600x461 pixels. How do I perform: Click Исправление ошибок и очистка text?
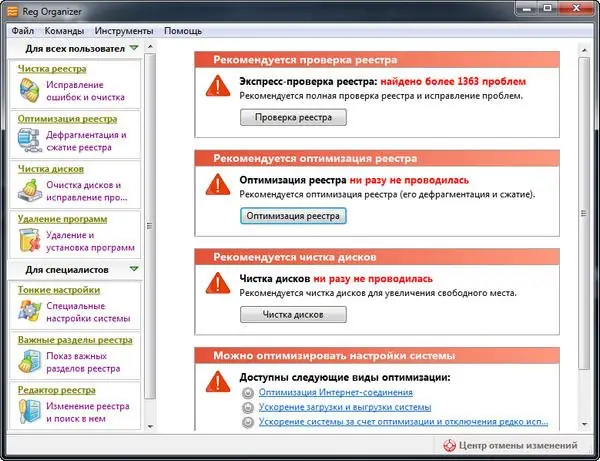85,91
